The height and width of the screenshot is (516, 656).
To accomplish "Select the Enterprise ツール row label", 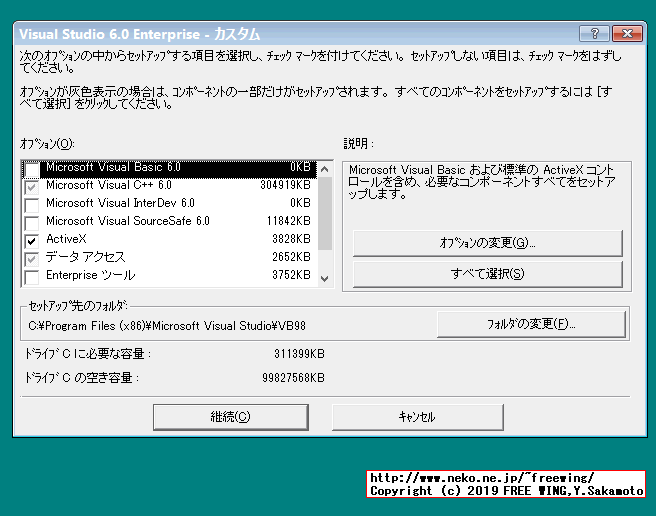I will [90, 275].
